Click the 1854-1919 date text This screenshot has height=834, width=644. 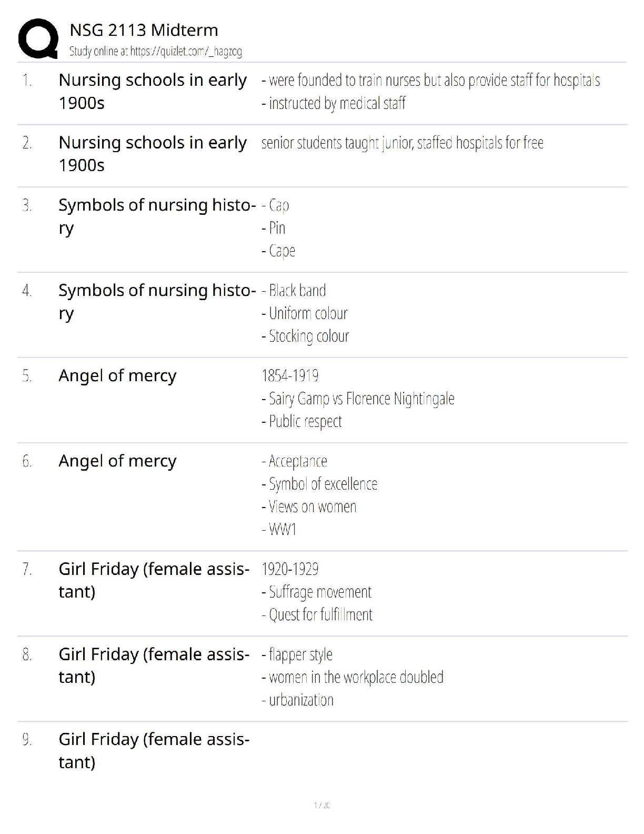tap(290, 375)
